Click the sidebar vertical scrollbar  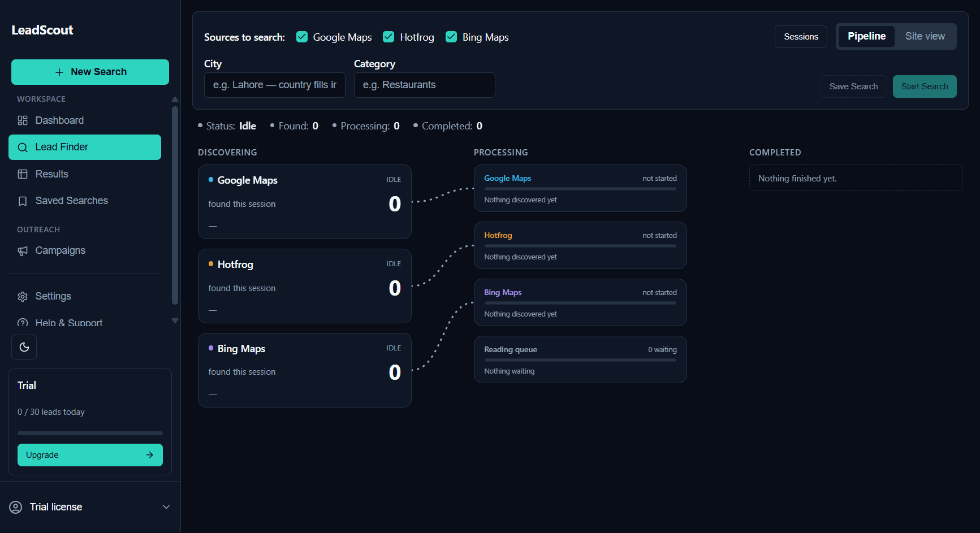(x=175, y=206)
